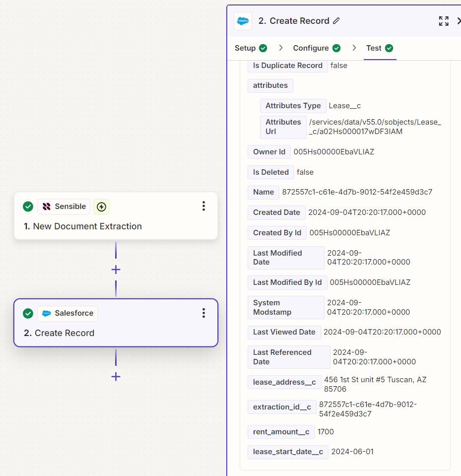Click the 'lease_start_date__c' label
This screenshot has height=476, width=461.
288,452
